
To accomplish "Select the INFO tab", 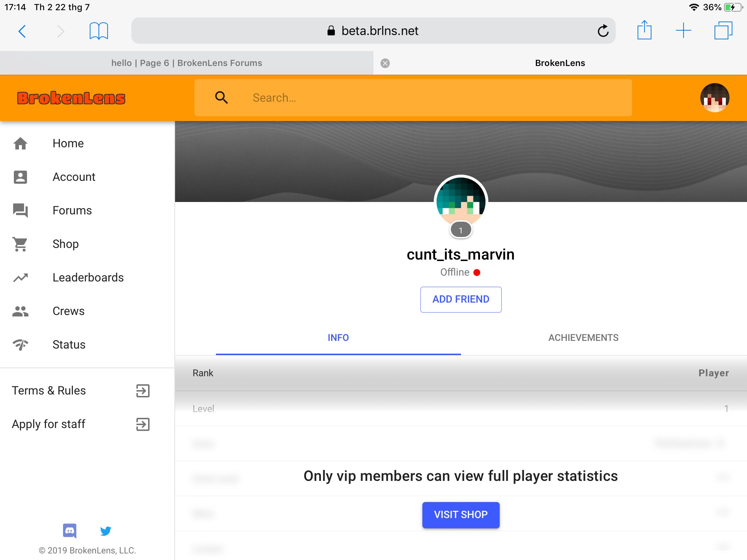I will (338, 338).
